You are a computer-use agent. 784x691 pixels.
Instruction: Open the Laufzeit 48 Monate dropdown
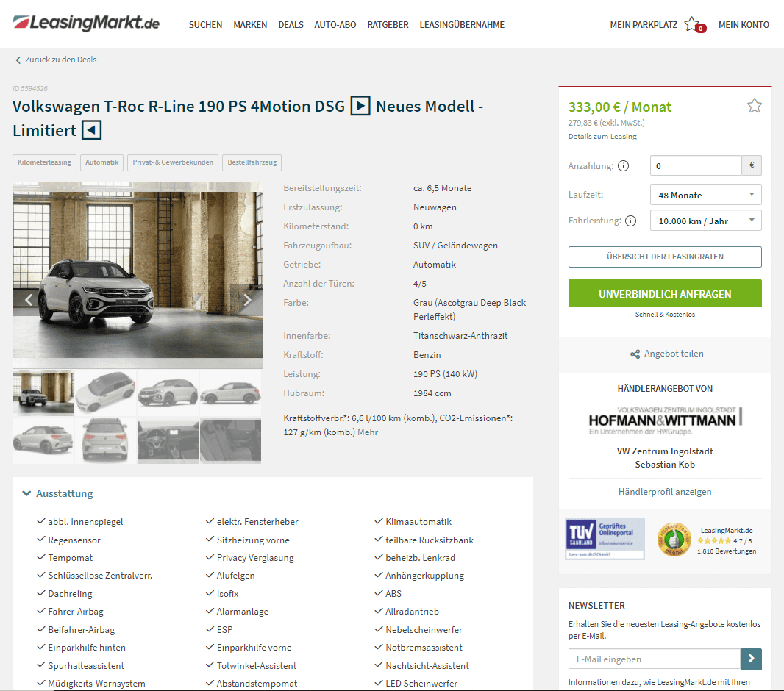pos(705,195)
